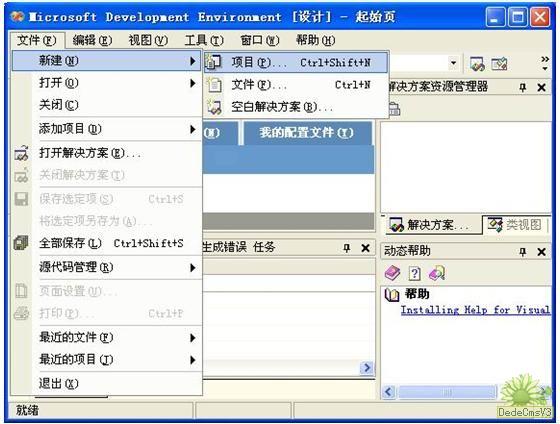Click the toolbar checklist properties icon
Image resolution: width=560 pixels, height=424 pixels.
click(499, 64)
